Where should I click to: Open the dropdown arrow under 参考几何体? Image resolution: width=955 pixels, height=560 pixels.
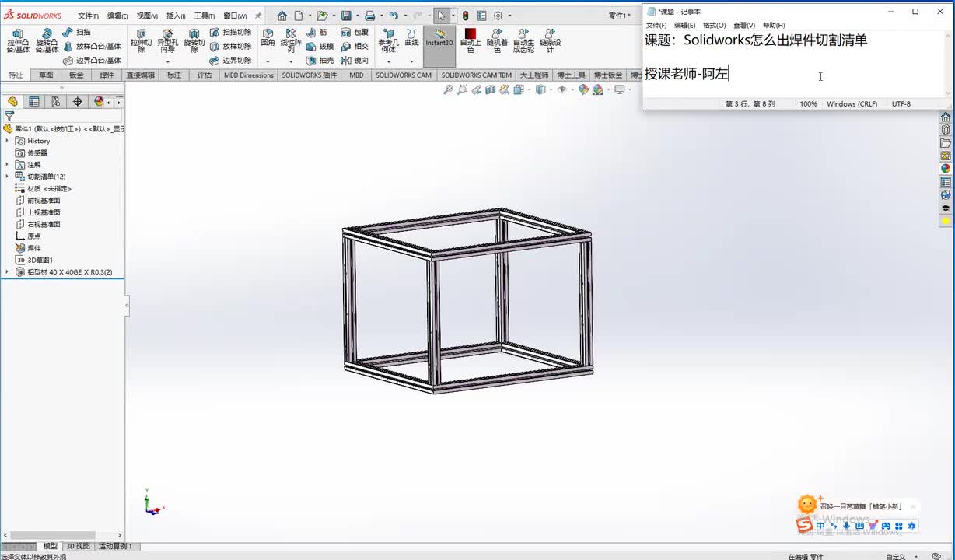(388, 61)
